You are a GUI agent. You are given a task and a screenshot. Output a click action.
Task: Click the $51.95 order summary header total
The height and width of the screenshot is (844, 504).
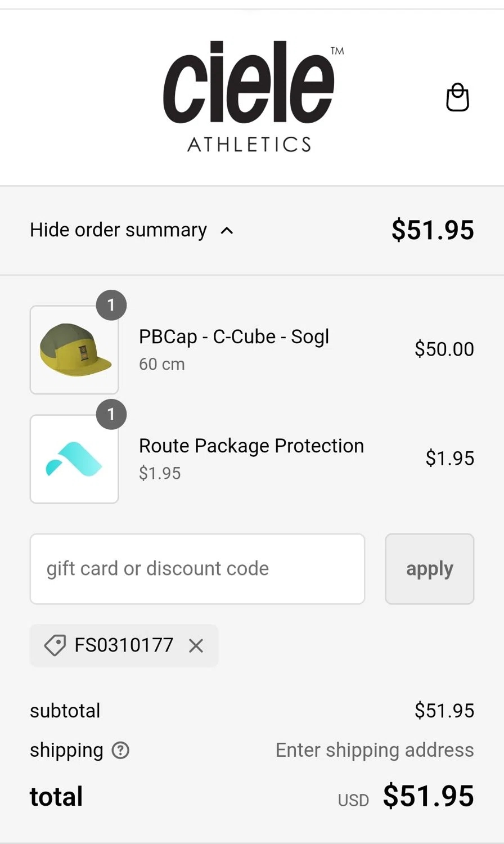tap(433, 230)
